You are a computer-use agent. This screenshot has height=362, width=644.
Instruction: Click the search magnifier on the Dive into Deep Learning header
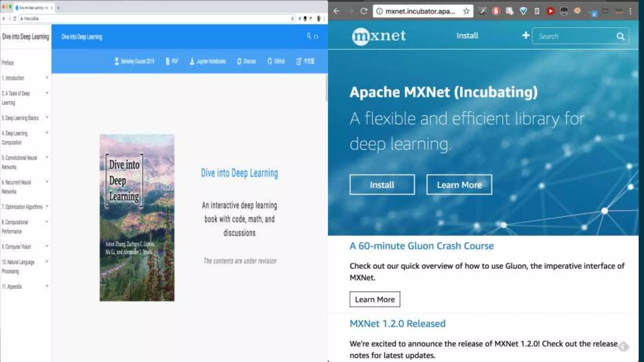(309, 36)
